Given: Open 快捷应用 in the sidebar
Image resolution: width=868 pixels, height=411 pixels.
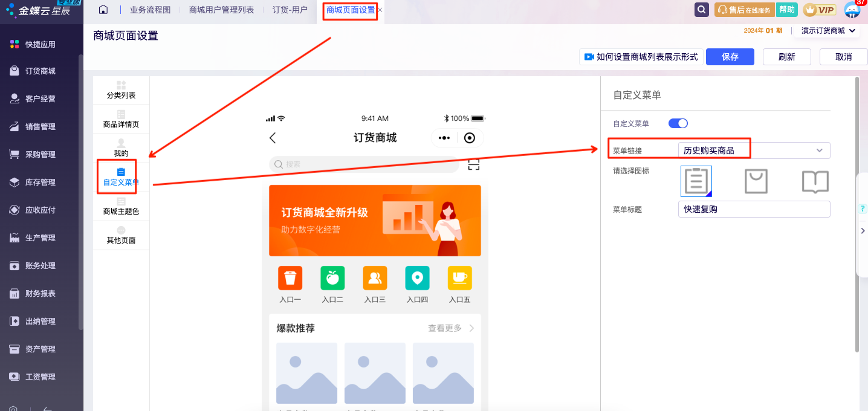Looking at the screenshot, I should [40, 44].
